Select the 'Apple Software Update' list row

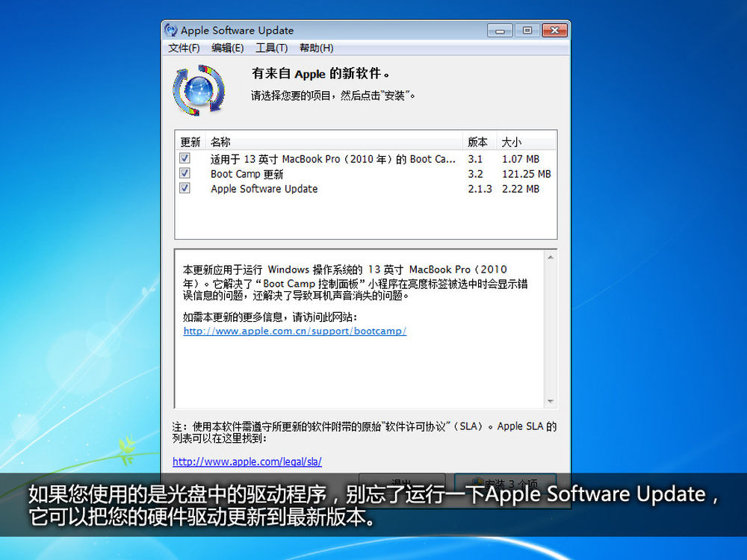[365, 189]
